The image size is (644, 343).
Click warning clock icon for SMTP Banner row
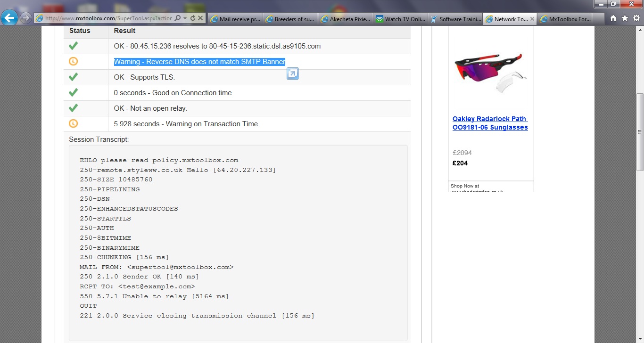click(x=73, y=61)
